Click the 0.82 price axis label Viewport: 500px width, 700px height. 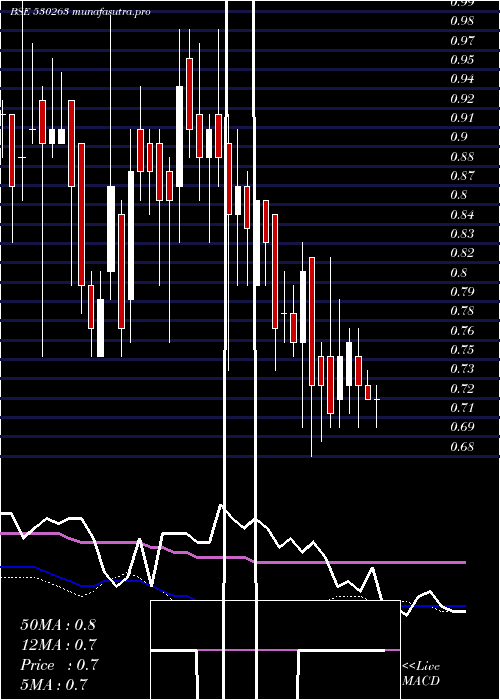(x=462, y=253)
